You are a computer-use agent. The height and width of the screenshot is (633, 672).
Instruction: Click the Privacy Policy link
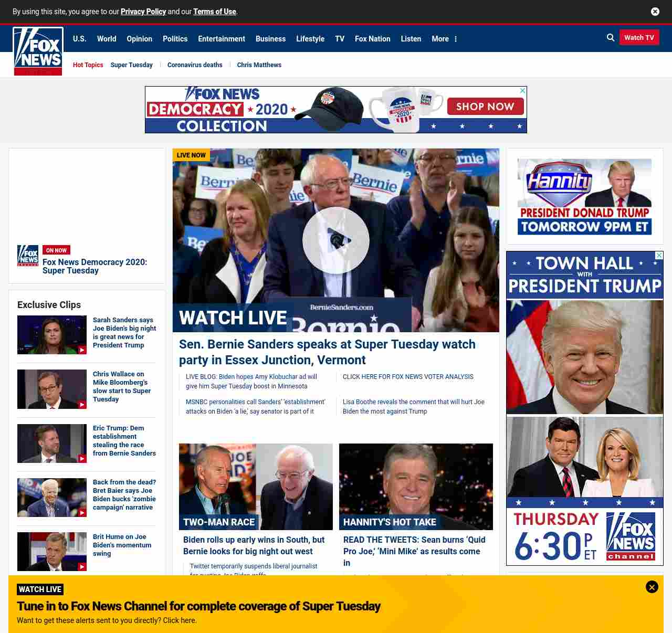[143, 12]
